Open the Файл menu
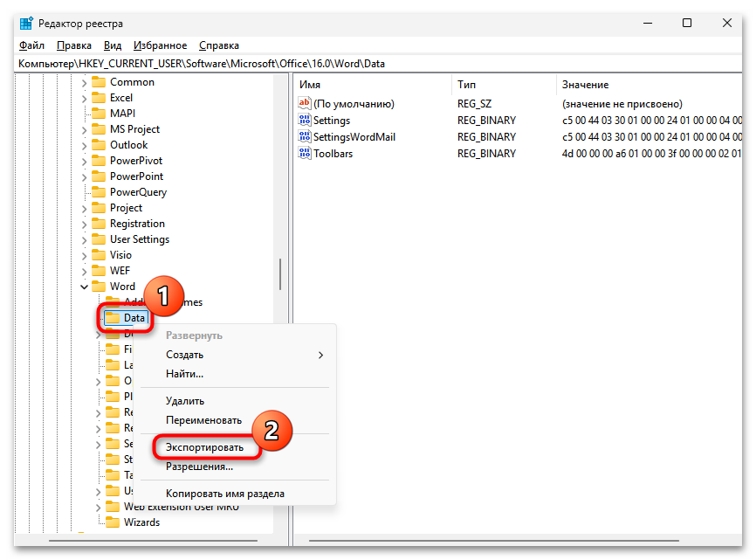 [x=31, y=45]
